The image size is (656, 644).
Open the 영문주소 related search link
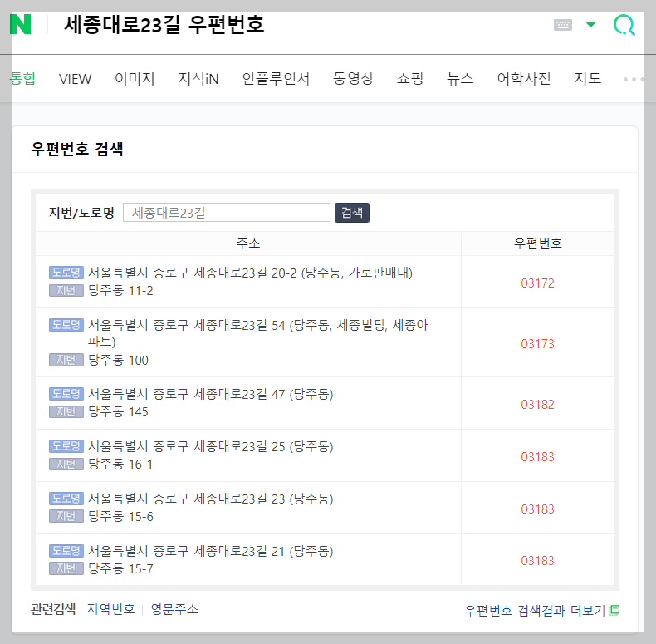174,609
